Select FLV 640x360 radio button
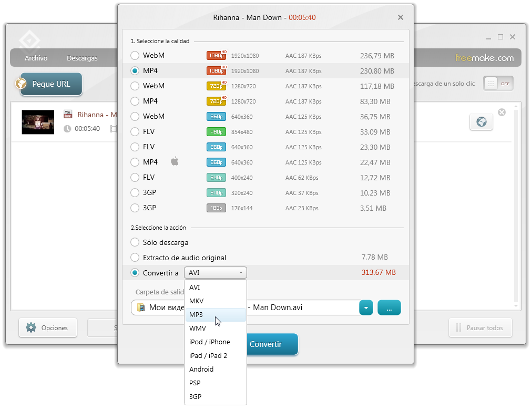 pyautogui.click(x=135, y=147)
